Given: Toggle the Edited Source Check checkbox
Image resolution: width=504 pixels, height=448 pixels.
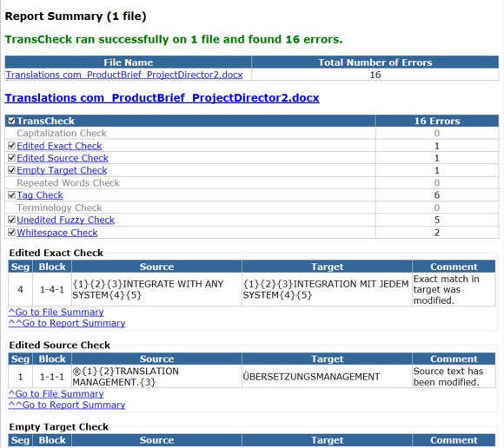Looking at the screenshot, I should click(11, 158).
